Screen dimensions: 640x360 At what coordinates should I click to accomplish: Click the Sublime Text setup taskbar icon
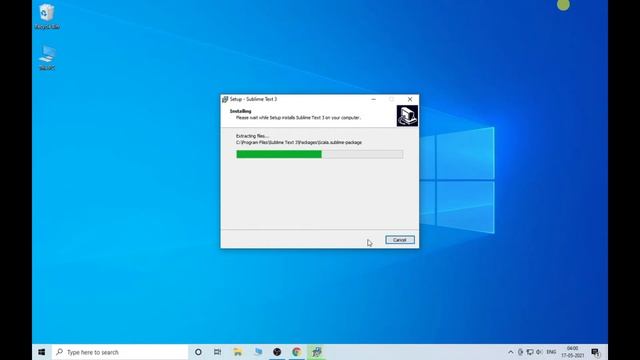pos(316,352)
